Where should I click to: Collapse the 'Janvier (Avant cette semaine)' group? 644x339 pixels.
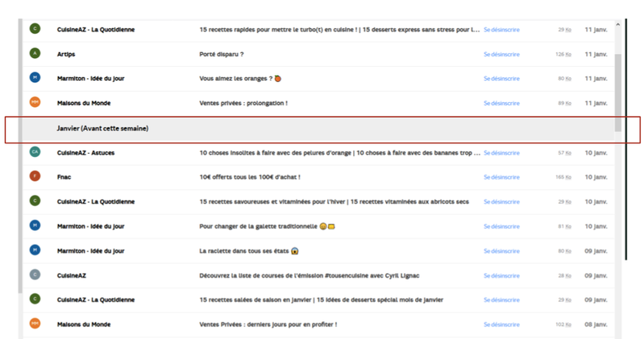(x=102, y=128)
